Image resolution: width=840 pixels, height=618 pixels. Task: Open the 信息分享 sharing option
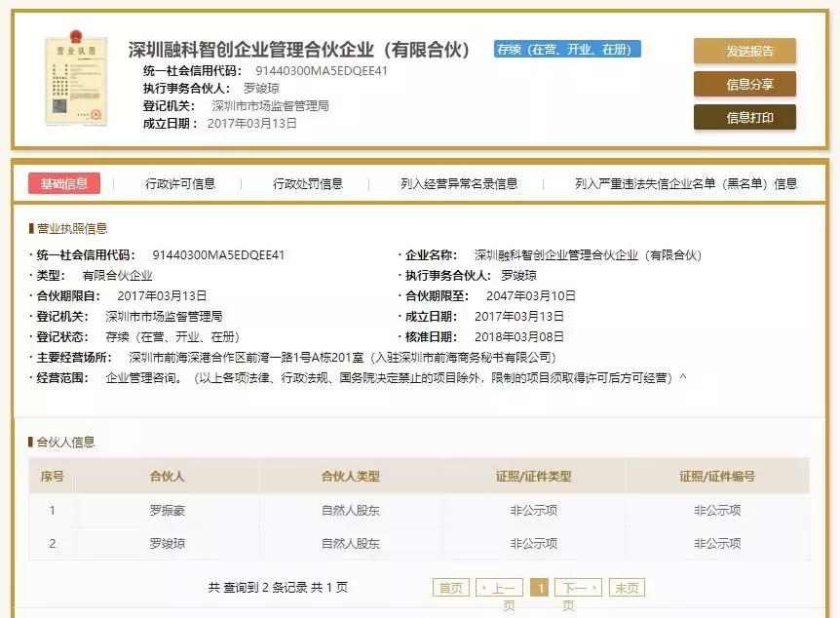(x=744, y=85)
